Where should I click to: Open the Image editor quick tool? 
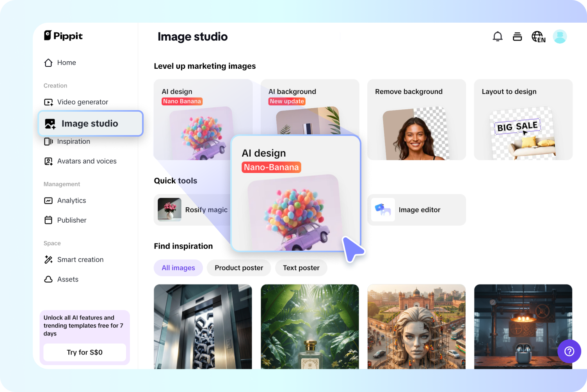416,210
